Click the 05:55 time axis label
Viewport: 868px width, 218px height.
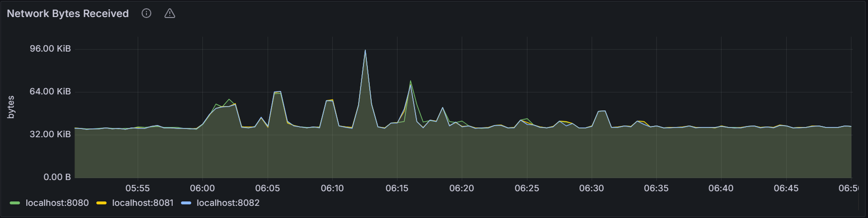point(138,188)
